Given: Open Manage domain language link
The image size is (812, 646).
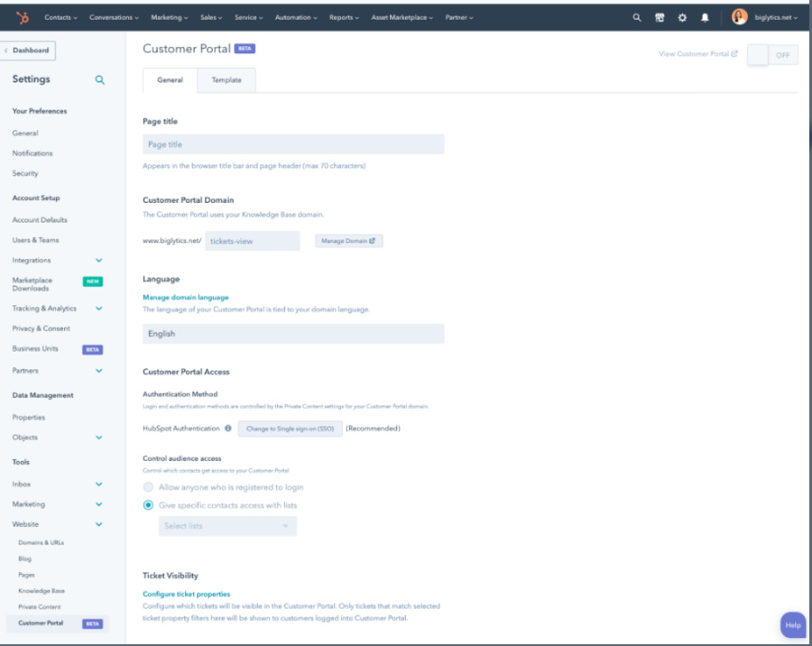Looking at the screenshot, I should 185,298.
